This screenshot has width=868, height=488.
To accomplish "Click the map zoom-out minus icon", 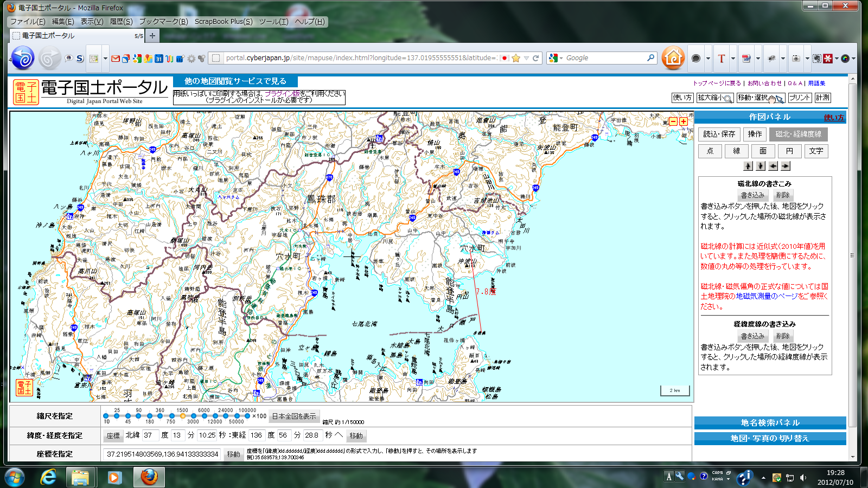I will (673, 121).
